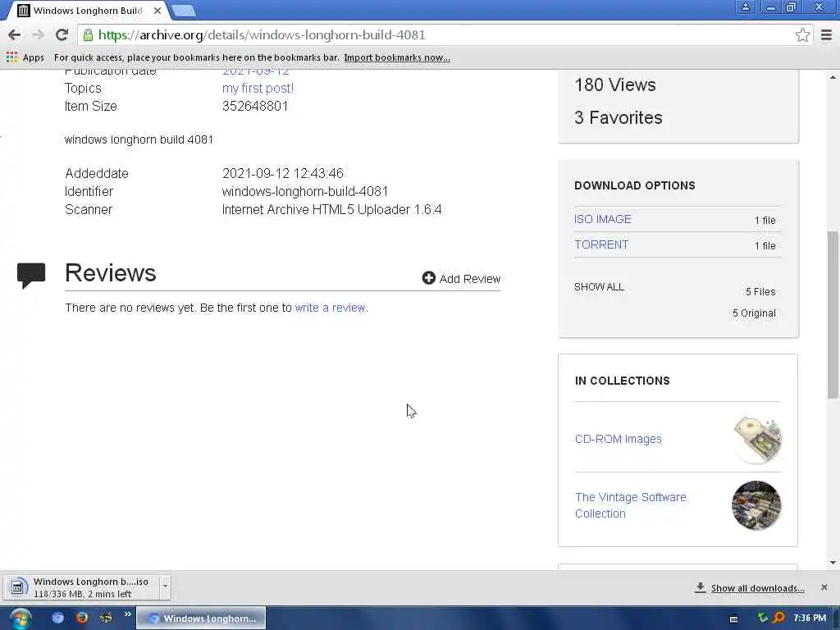Viewport: 840px width, 630px height.
Task: Click the vertical scrollbar thumb
Action: point(833,315)
